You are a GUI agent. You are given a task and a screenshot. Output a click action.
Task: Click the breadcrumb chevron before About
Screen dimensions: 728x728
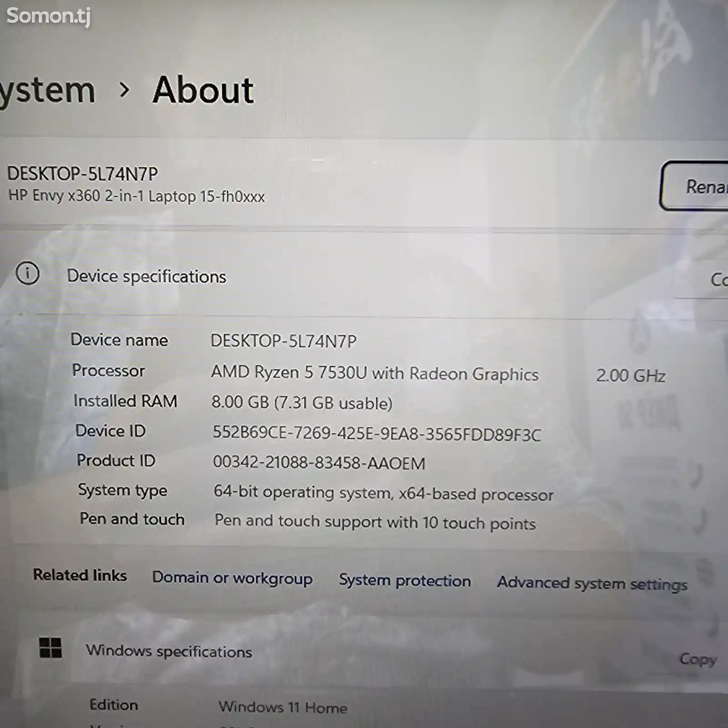[x=124, y=90]
